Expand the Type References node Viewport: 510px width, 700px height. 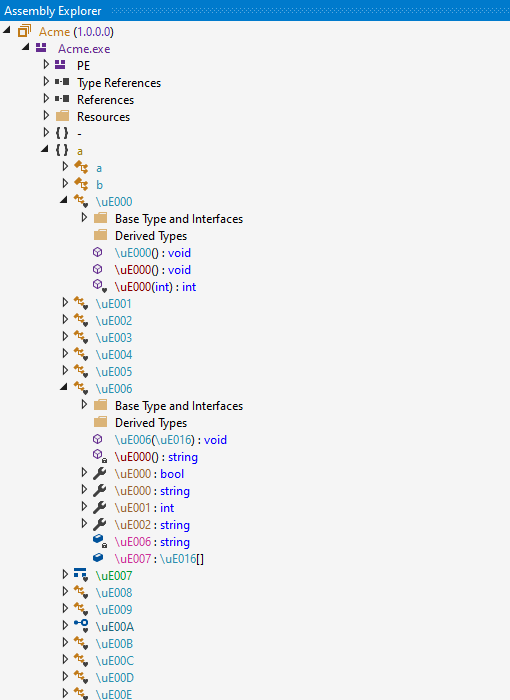click(46, 82)
